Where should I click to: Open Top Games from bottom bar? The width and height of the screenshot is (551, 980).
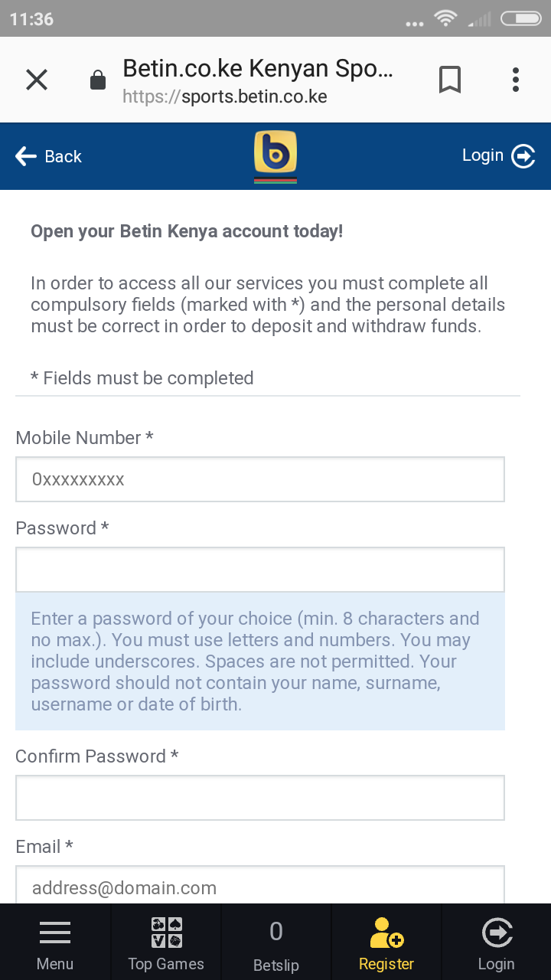pos(166,943)
